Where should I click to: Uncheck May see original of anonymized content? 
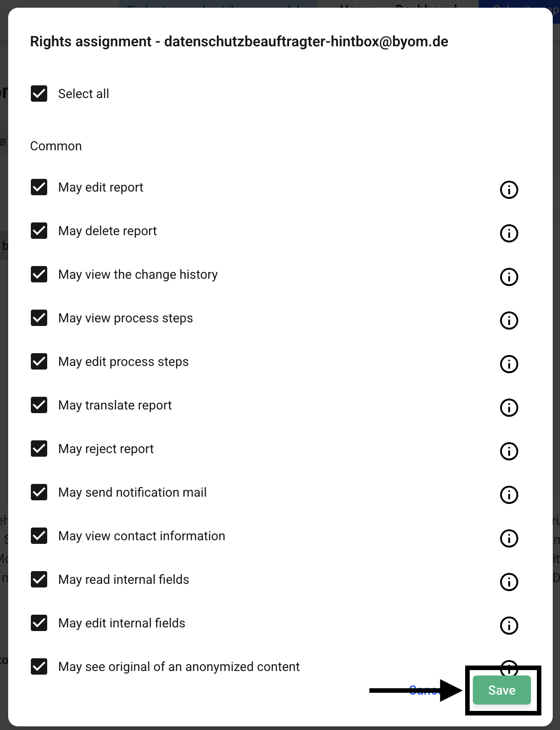point(39,666)
